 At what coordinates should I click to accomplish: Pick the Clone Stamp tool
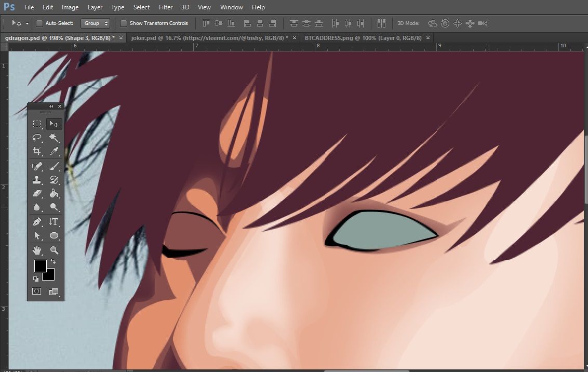point(37,180)
